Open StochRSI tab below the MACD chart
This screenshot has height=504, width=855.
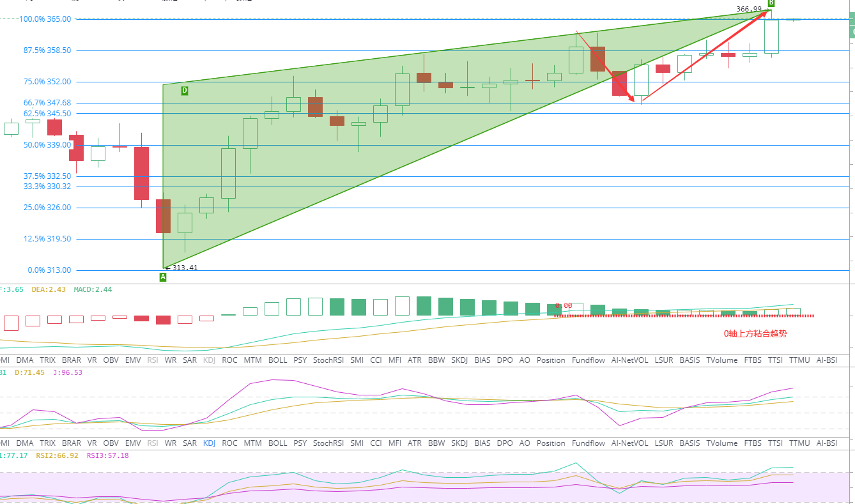328,360
